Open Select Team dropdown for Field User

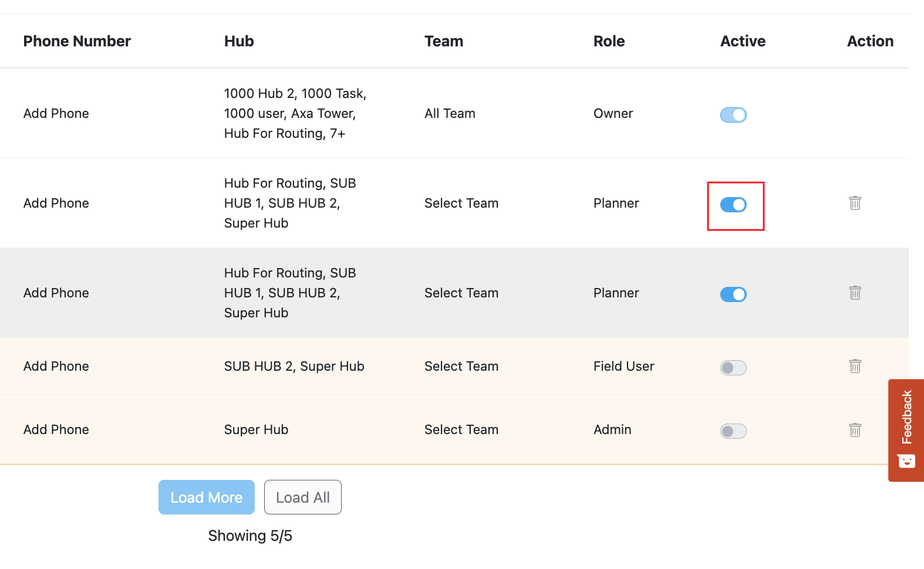click(x=461, y=367)
